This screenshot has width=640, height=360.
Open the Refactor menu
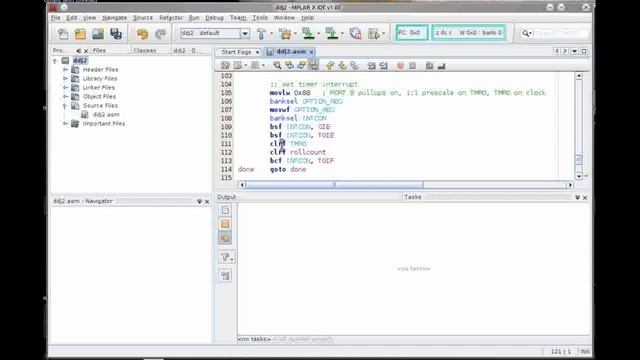coord(171,18)
